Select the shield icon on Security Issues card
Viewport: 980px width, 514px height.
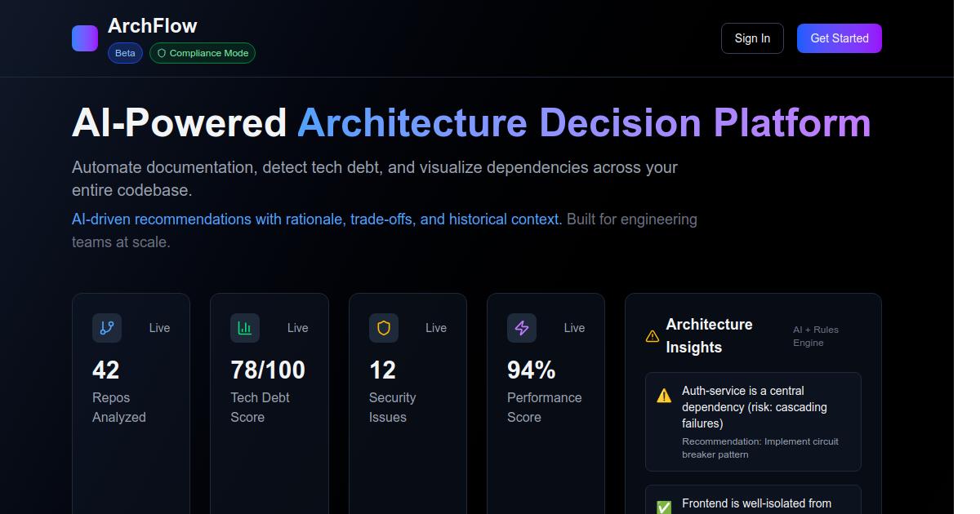(383, 328)
